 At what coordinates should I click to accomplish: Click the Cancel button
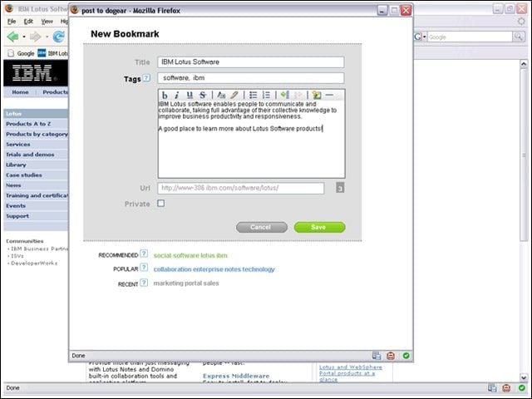(x=262, y=227)
